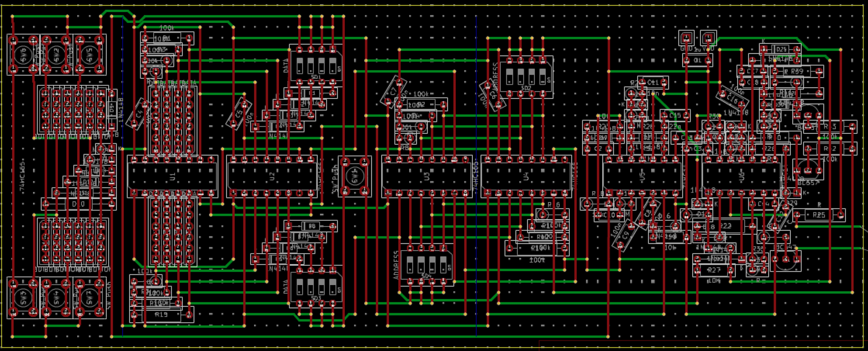Select the U5 chip footprint
868x351 pixels.
(x=642, y=176)
